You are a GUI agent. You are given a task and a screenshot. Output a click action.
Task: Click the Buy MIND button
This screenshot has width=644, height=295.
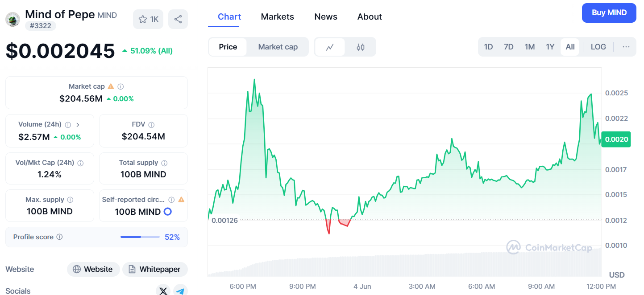click(609, 12)
